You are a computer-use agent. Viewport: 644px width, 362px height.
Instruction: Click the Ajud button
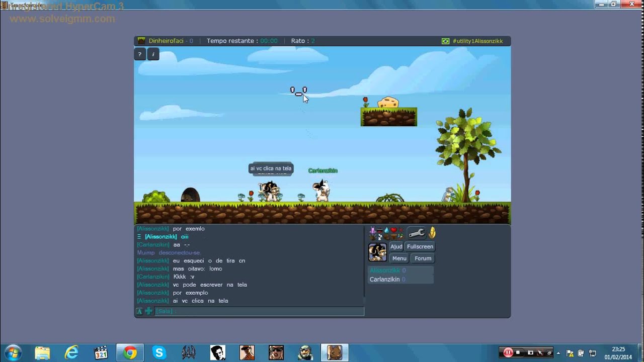click(x=396, y=246)
